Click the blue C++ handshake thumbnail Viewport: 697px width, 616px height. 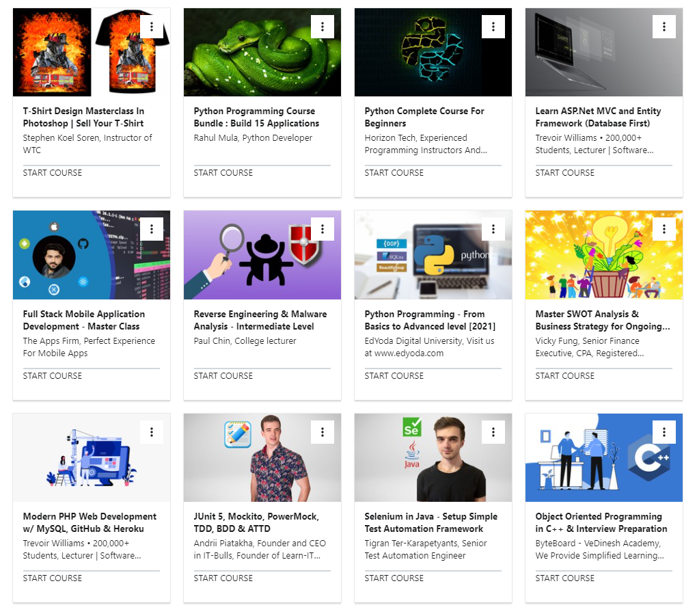point(603,457)
